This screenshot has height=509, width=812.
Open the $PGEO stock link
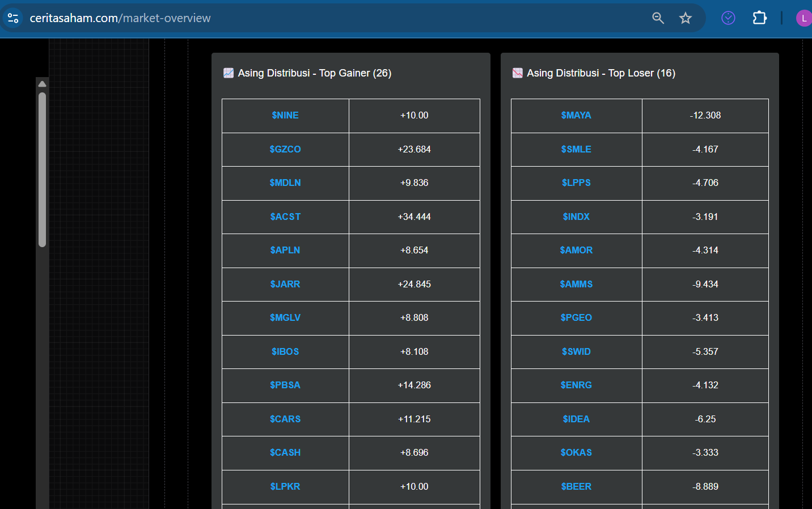point(576,317)
